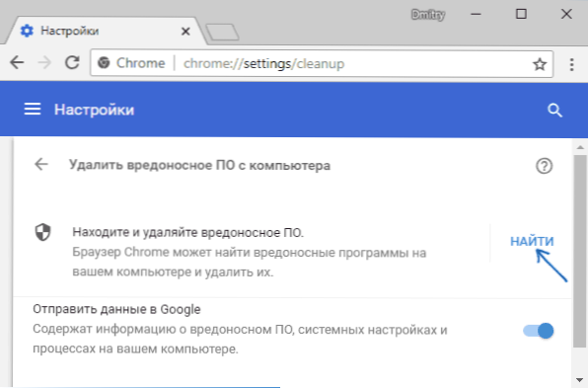Click the Chrome site info icon in address bar
The width and height of the screenshot is (588, 388).
(x=104, y=63)
